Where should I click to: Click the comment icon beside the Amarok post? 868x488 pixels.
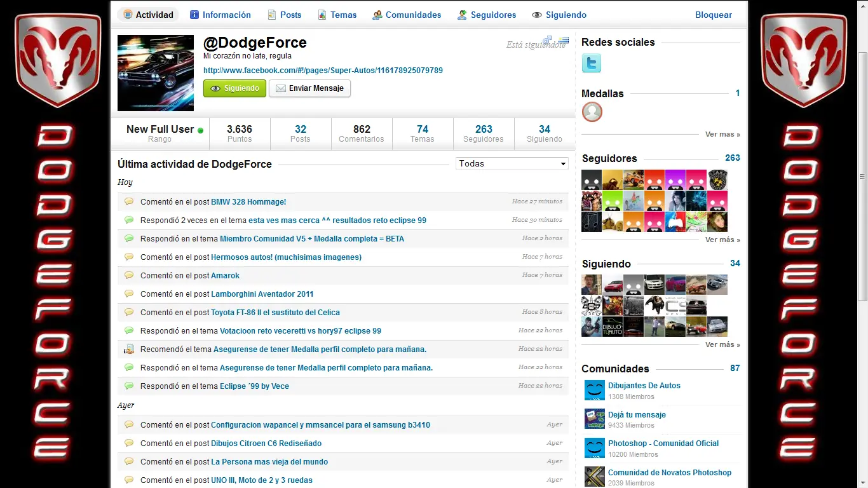pyautogui.click(x=129, y=275)
